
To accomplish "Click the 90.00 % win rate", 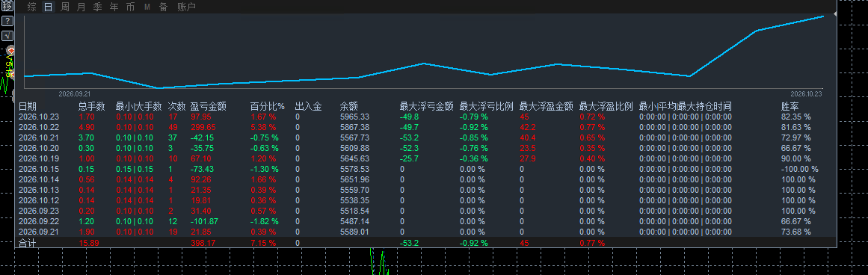I will [x=795, y=159].
